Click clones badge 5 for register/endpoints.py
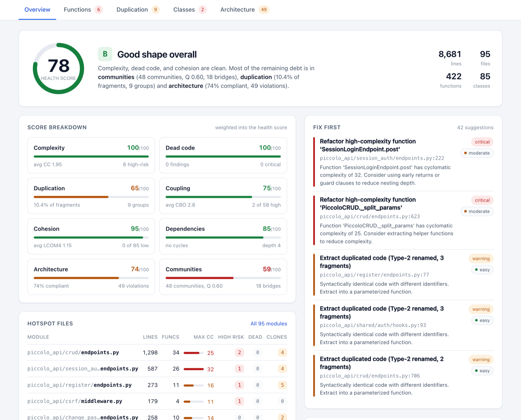 coord(283,385)
